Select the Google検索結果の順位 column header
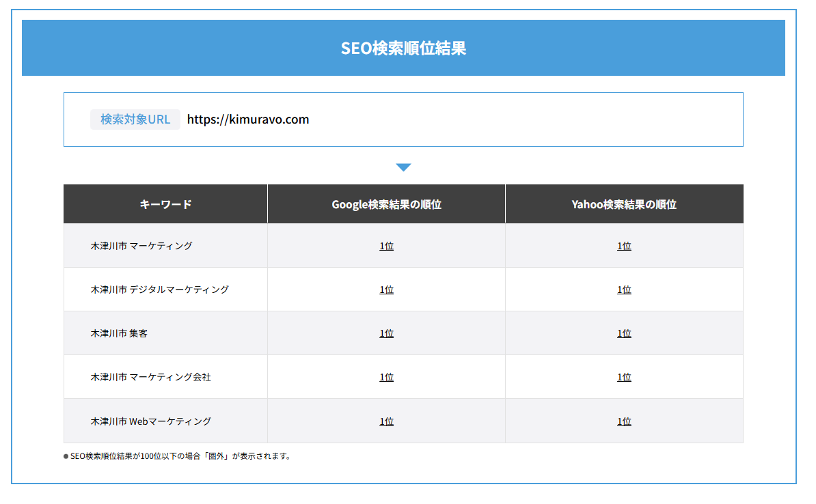The image size is (816, 504). (386, 204)
